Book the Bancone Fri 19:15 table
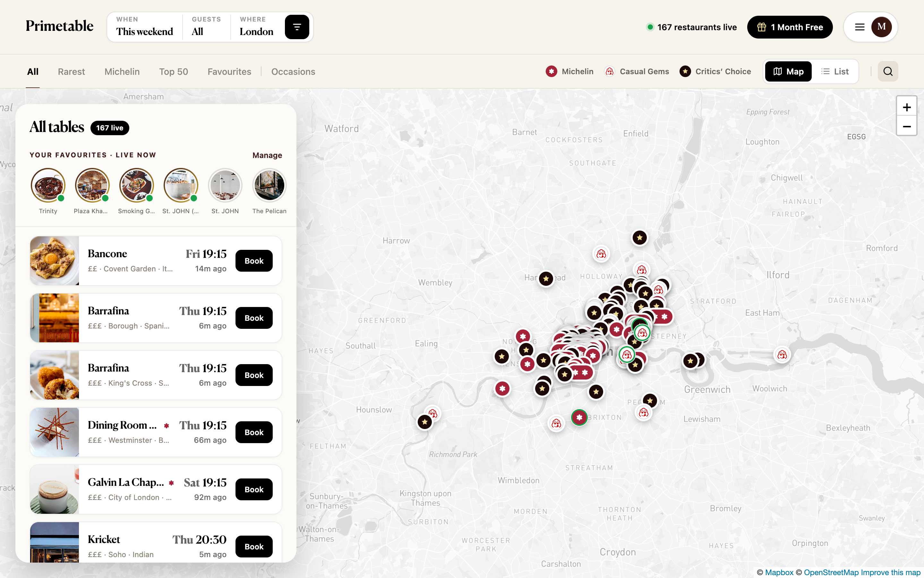This screenshot has width=924, height=578. pos(254,261)
